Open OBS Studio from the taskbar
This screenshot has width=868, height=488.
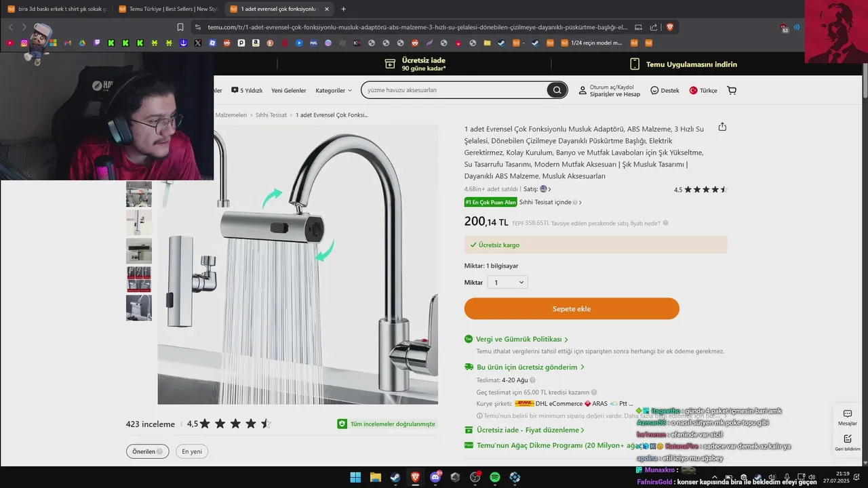point(475,477)
